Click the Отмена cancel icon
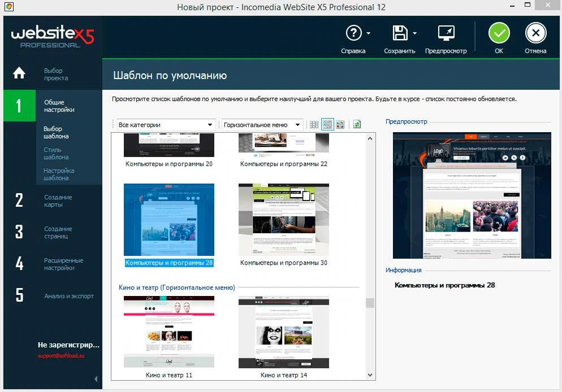 [x=535, y=33]
